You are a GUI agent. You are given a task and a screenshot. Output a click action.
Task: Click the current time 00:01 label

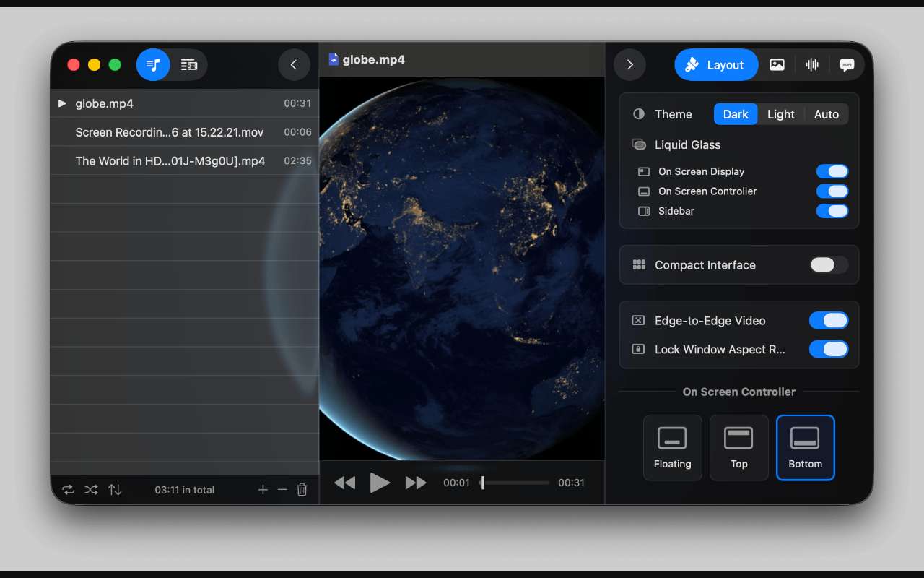click(456, 483)
